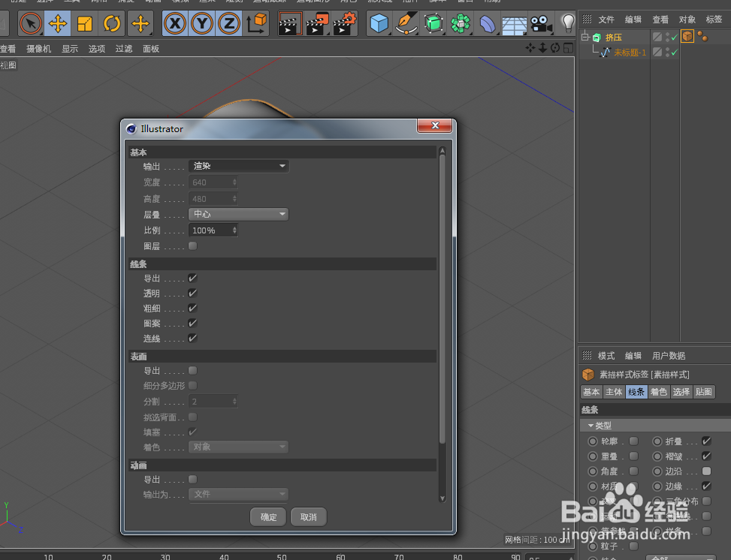Switch to the 主体 tab
The height and width of the screenshot is (560, 731).
tap(614, 392)
